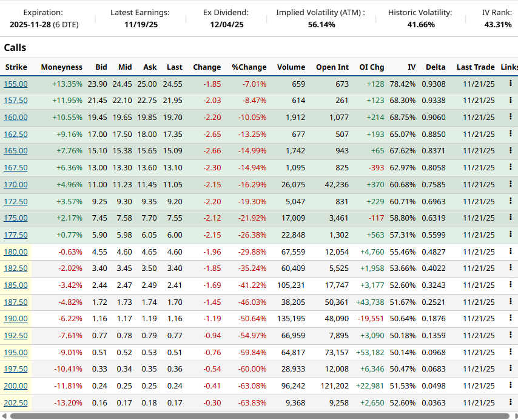Open the links menu for the 195.00 strike row
The image size is (518, 420).
click(510, 352)
